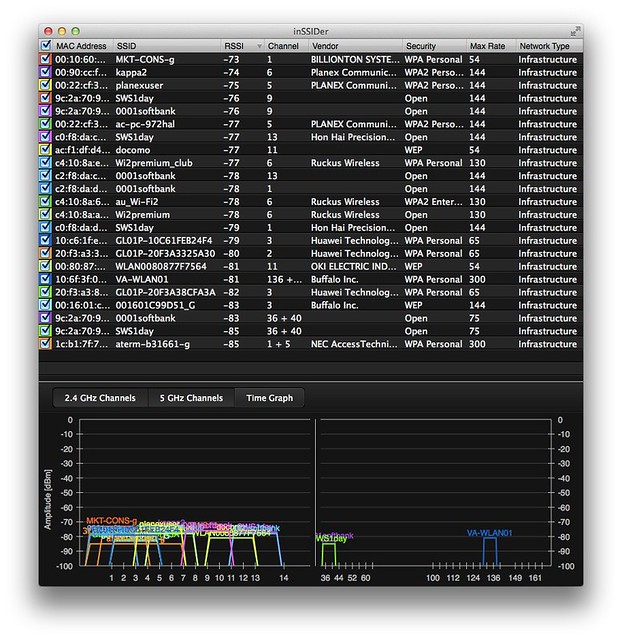
Task: Click the OKI ELECTRIC IND... vendor cell
Action: click(353, 267)
